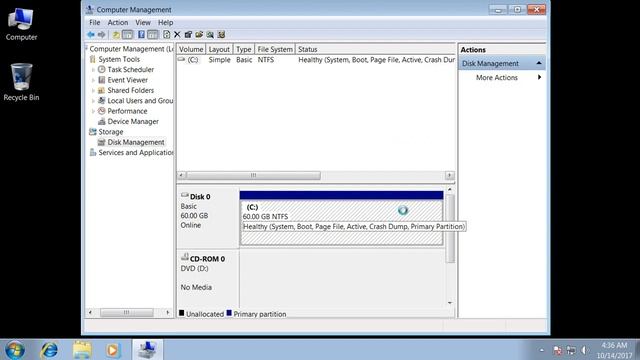The width and height of the screenshot is (640, 360).
Task: Launch Internet Explorer from the taskbar
Action: pos(49,350)
